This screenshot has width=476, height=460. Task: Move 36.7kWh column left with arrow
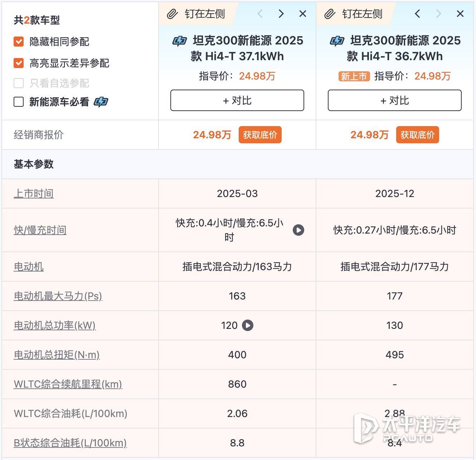tap(417, 14)
